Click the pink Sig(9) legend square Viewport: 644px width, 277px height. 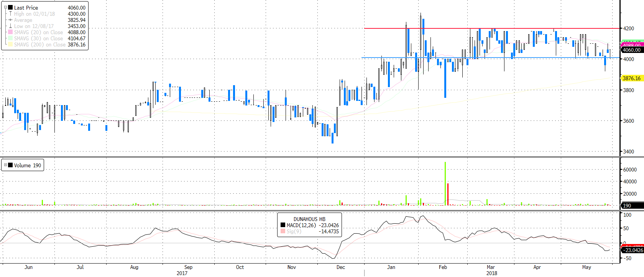(x=283, y=231)
